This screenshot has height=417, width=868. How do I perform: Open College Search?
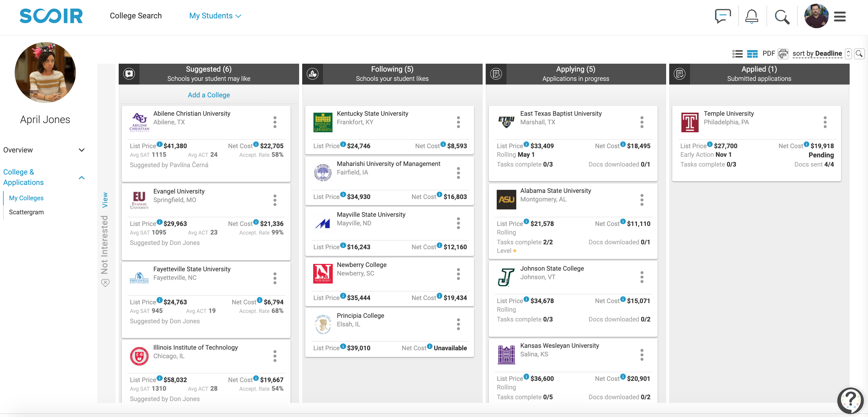click(x=136, y=16)
